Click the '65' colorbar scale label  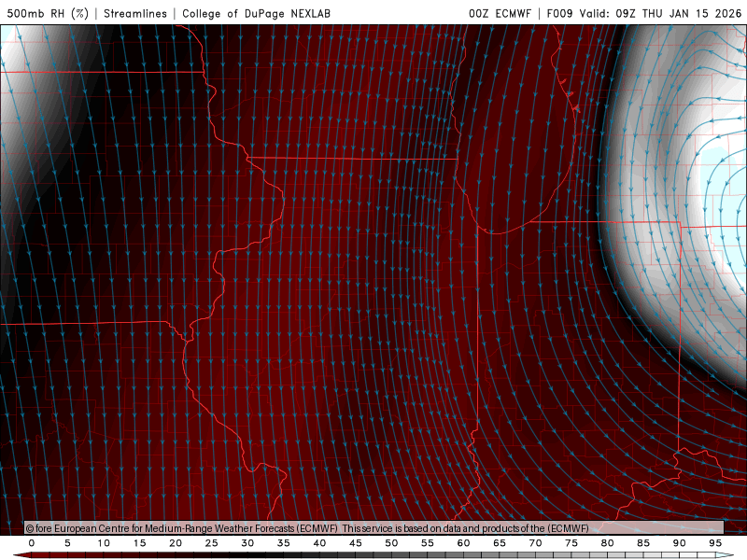point(500,543)
